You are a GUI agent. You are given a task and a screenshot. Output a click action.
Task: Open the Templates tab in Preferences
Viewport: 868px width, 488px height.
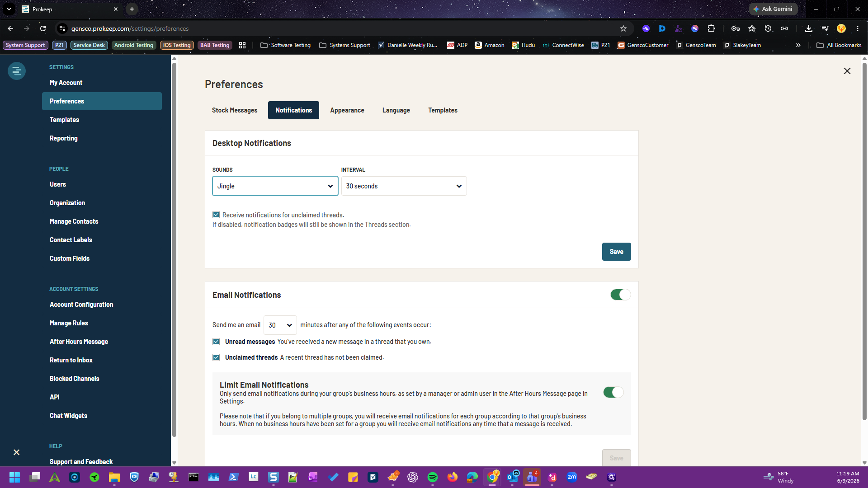coord(443,110)
